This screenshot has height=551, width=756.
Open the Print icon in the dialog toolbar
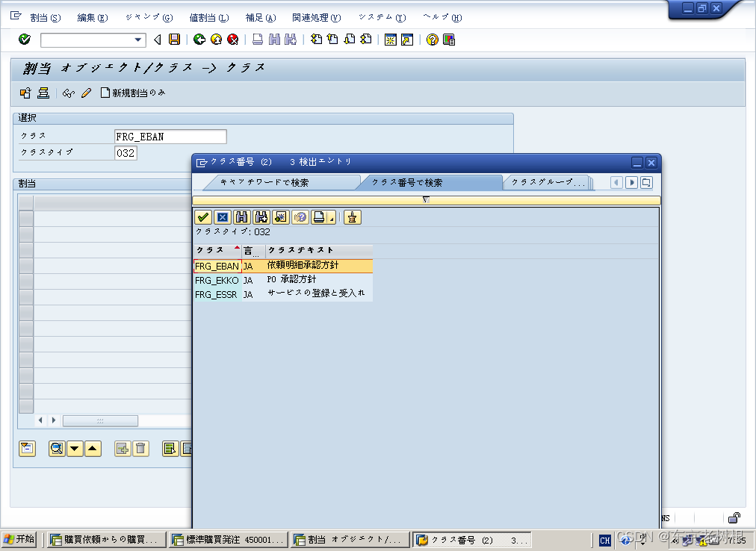[x=320, y=217]
